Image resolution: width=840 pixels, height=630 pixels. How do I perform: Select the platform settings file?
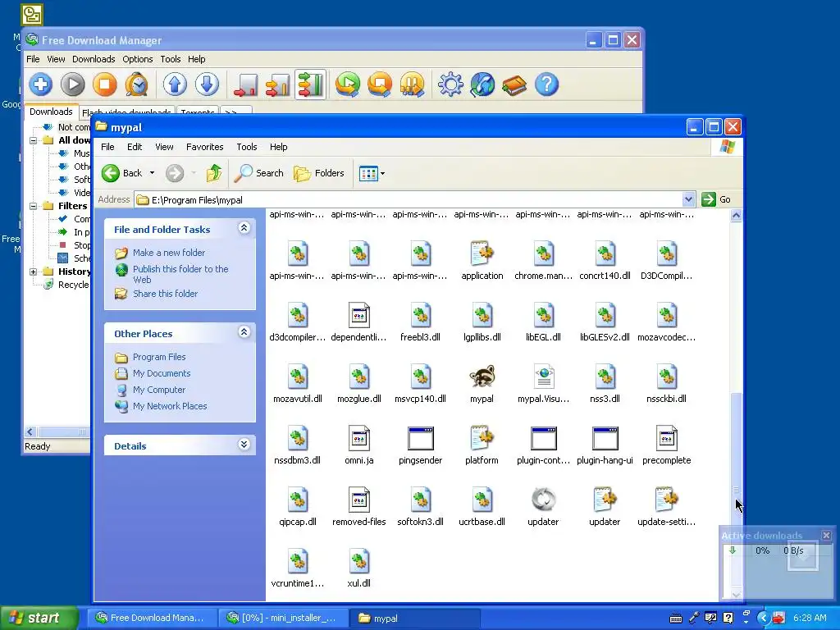coord(482,445)
